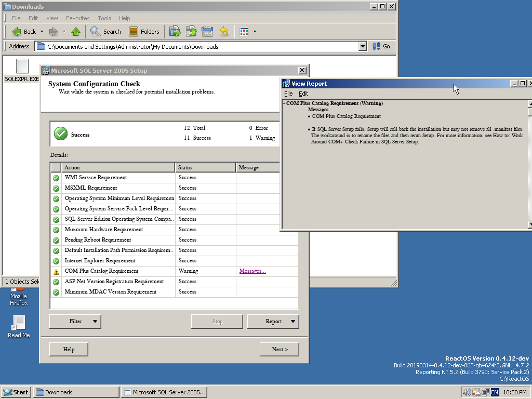This screenshot has height=399, width=532.
Task: Click the network icon in system tray
Action: click(x=486, y=392)
